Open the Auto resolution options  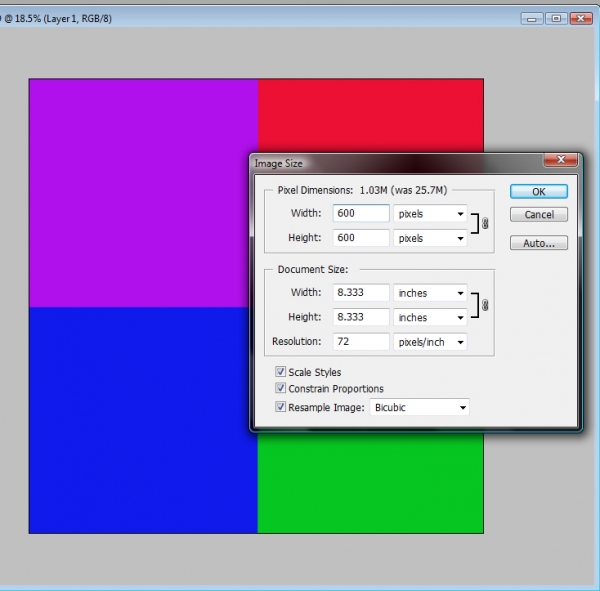(538, 243)
